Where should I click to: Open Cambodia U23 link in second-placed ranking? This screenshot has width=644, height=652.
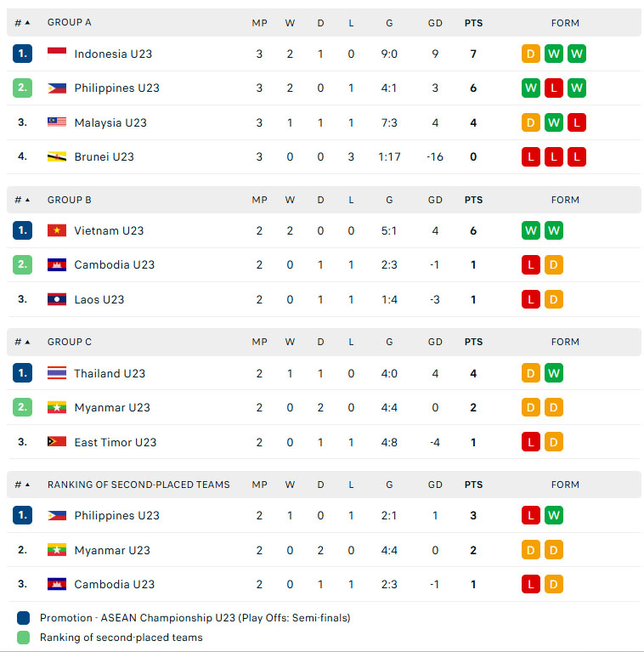click(x=114, y=584)
